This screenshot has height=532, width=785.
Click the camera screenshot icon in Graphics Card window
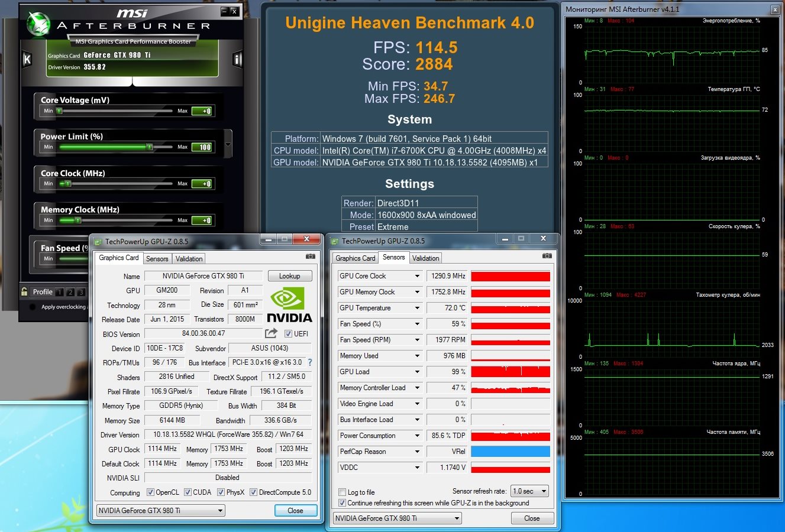pos(311,257)
